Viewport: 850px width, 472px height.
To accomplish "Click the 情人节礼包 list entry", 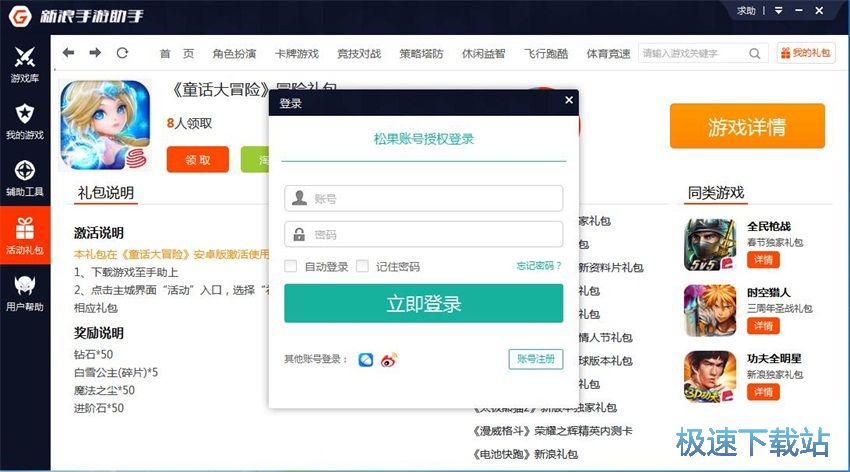I will pyautogui.click(x=606, y=338).
